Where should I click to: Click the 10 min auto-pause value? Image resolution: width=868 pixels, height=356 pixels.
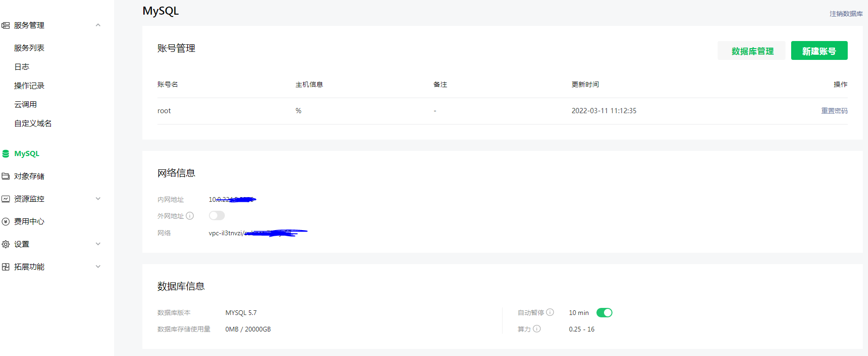(579, 313)
